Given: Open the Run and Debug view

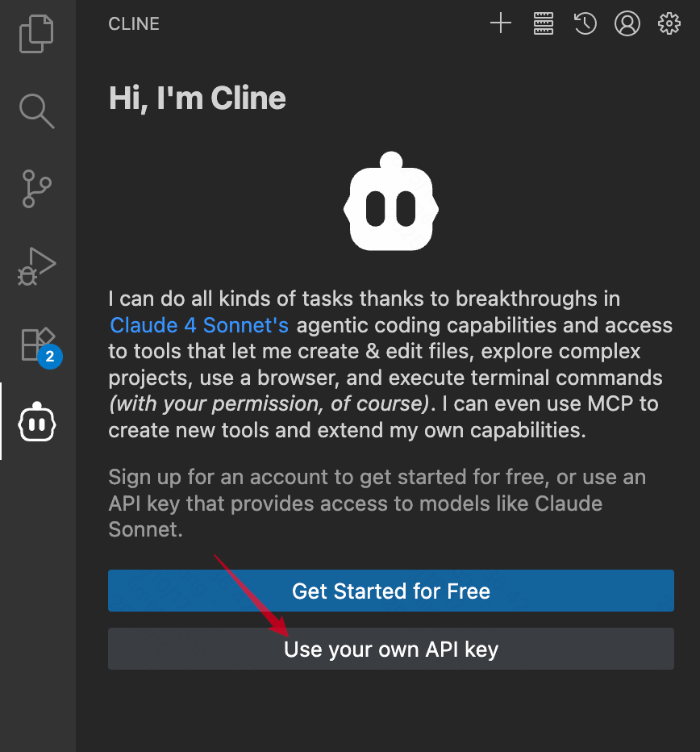Looking at the screenshot, I should (36, 266).
